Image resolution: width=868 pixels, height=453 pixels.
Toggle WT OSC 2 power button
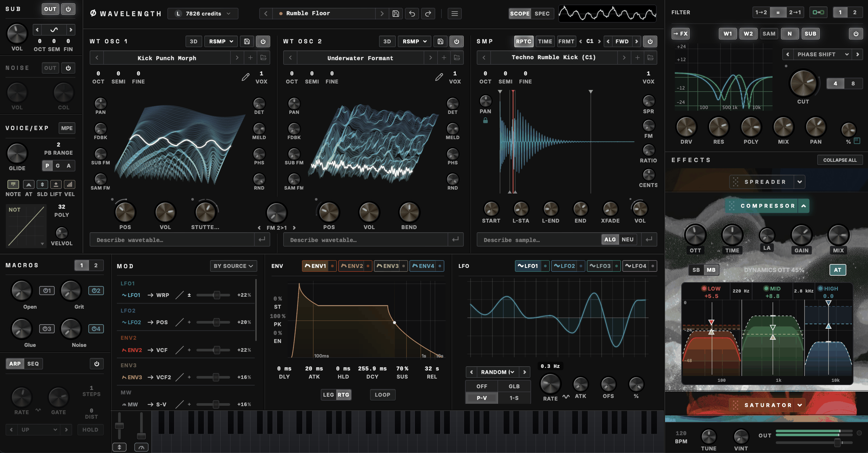click(x=456, y=41)
